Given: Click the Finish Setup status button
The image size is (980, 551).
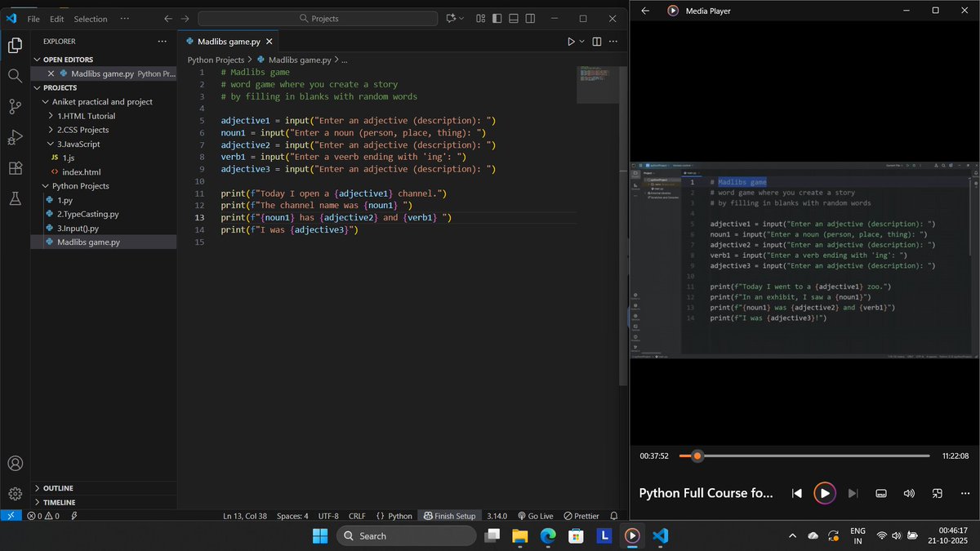Looking at the screenshot, I should [449, 516].
